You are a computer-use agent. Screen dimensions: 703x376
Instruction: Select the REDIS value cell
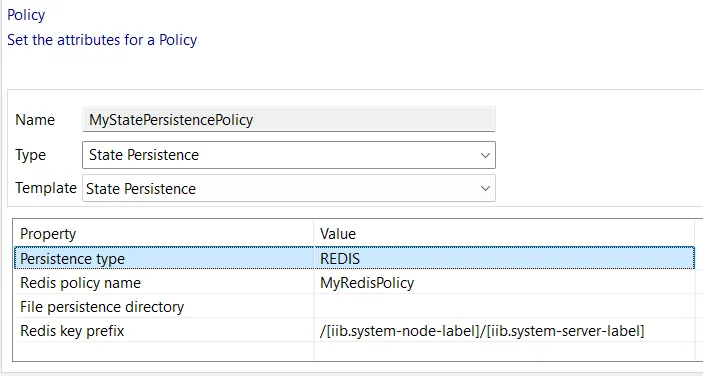click(x=504, y=259)
